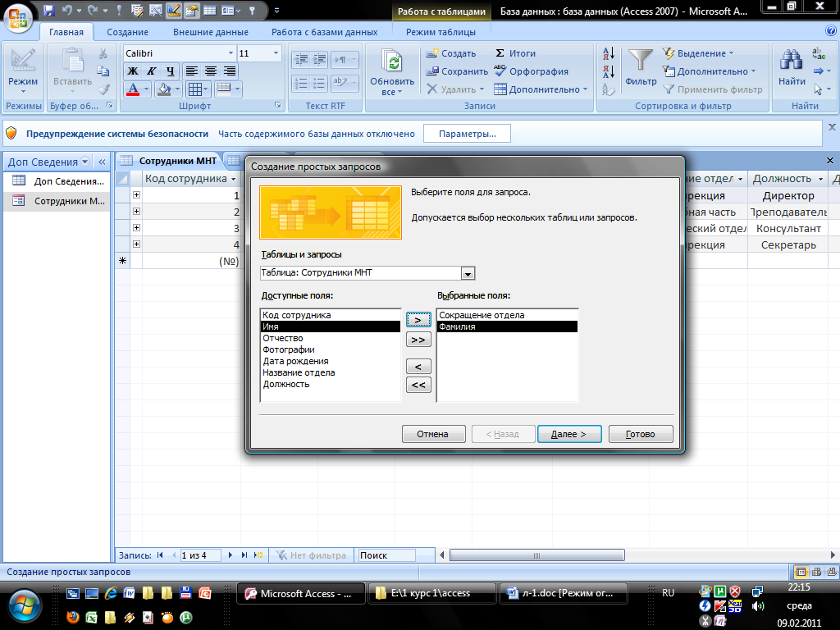Image resolution: width=840 pixels, height=630 pixels.
Task: Save via quick access floppy icon
Action: pos(48,10)
